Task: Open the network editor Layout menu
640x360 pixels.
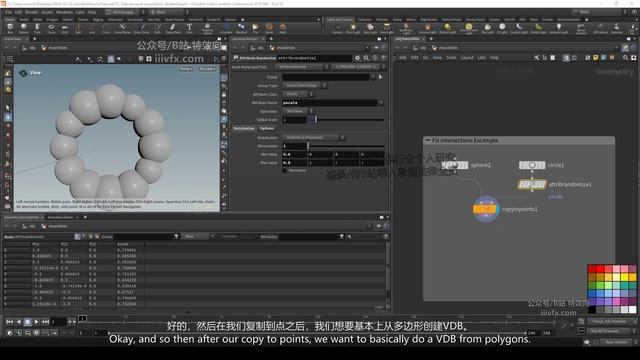Action: (467, 58)
